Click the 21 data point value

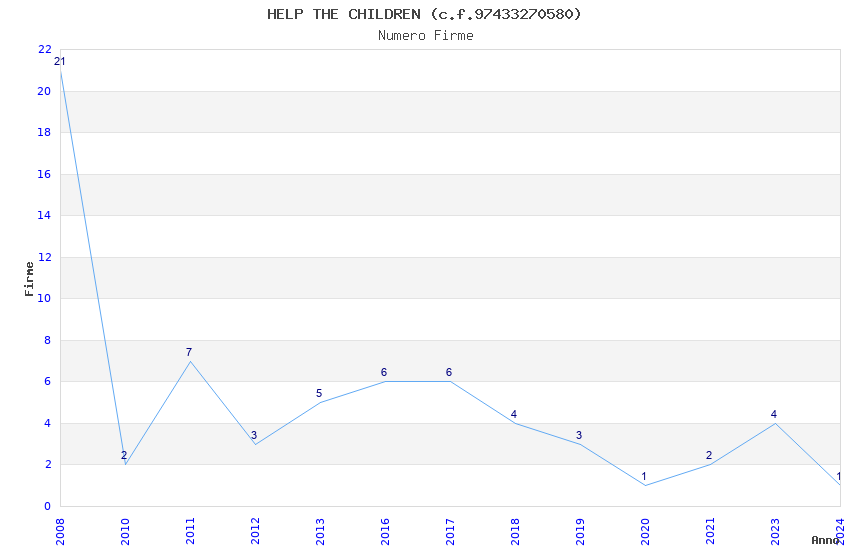coord(60,62)
